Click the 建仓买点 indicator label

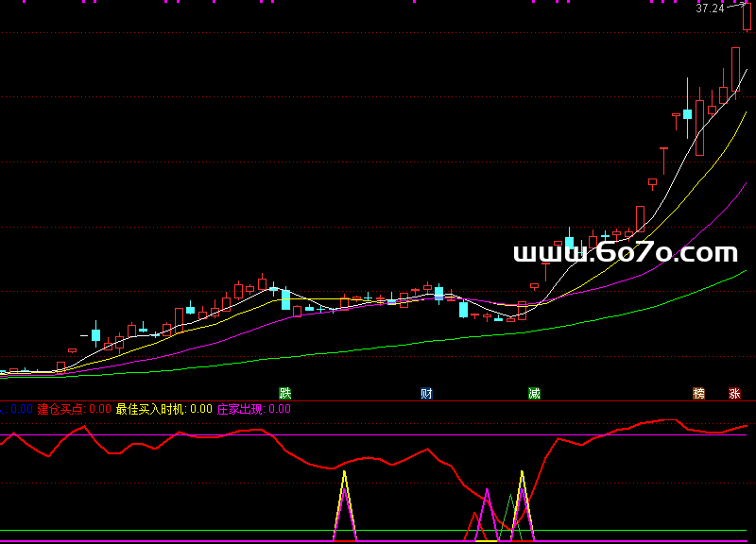60,409
